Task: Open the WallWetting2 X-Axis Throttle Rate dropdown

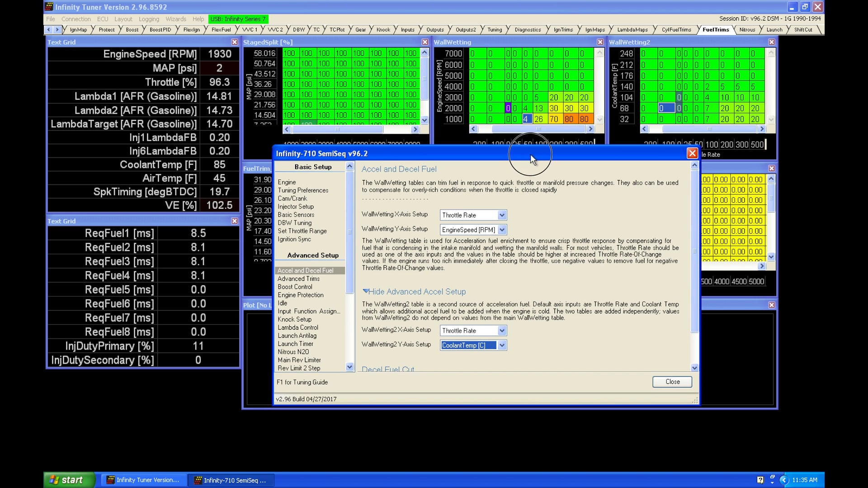Action: point(501,330)
